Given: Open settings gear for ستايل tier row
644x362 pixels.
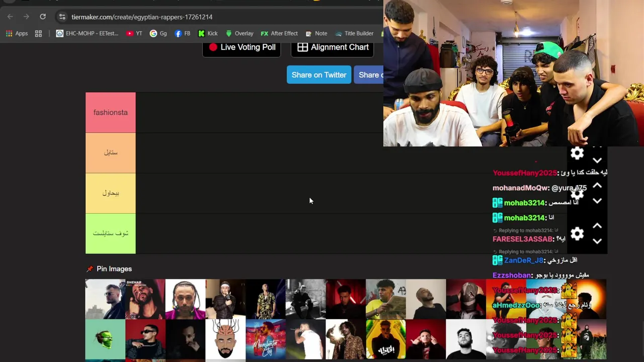Looking at the screenshot, I should [x=577, y=153].
